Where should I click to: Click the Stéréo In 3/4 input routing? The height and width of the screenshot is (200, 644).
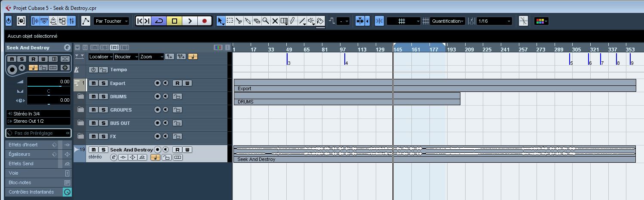38,114
